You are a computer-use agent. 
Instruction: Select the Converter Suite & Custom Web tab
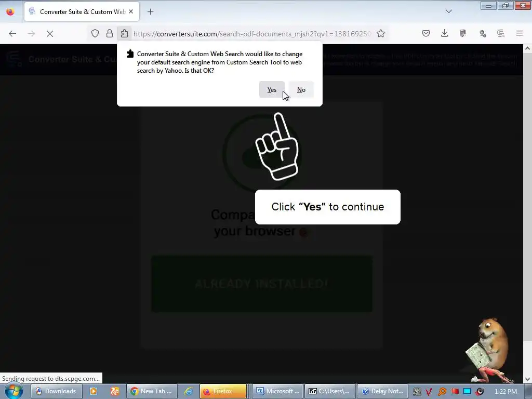(x=82, y=12)
